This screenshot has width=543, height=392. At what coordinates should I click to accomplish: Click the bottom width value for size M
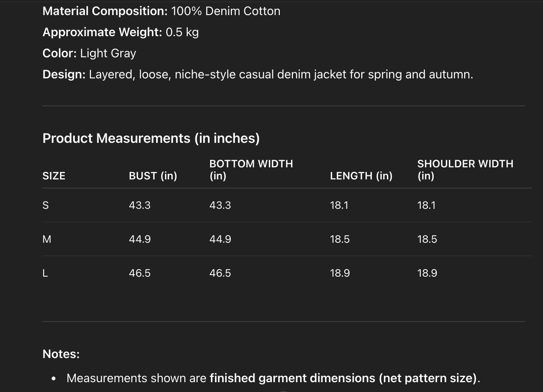click(x=220, y=239)
